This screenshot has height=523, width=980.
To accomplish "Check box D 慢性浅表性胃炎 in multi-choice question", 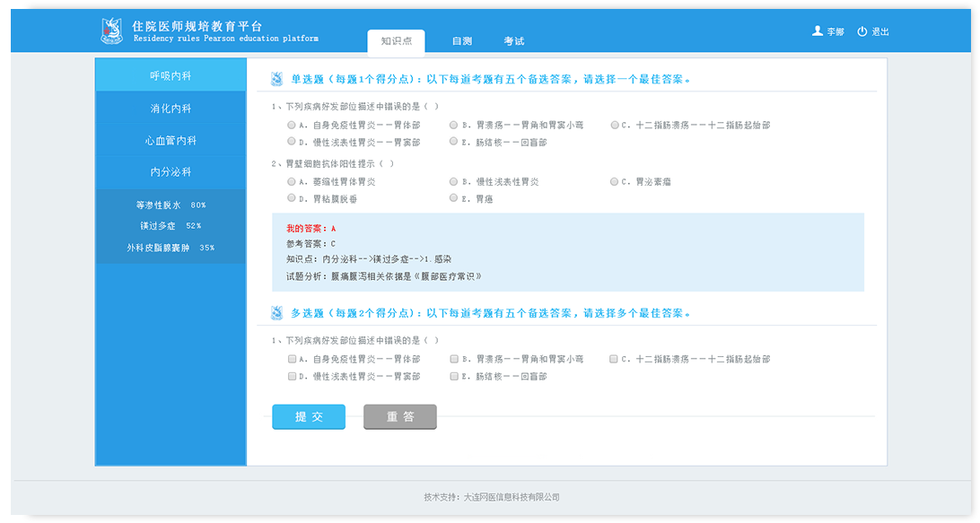I will pos(292,376).
